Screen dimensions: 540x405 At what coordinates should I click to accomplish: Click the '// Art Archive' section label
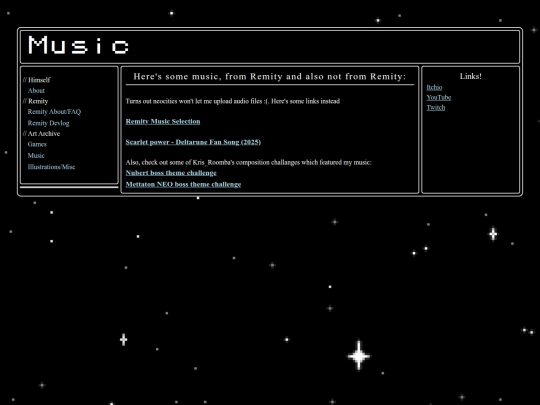coord(41,134)
